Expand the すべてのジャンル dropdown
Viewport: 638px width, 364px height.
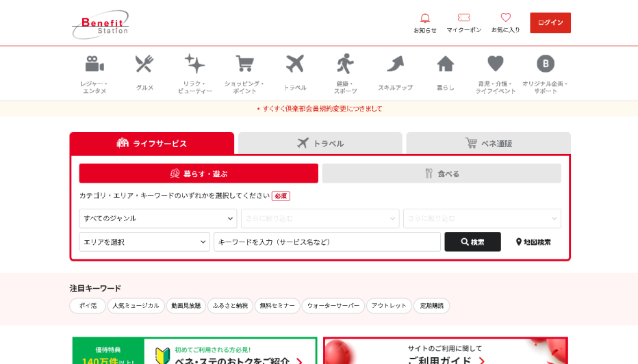tap(158, 218)
